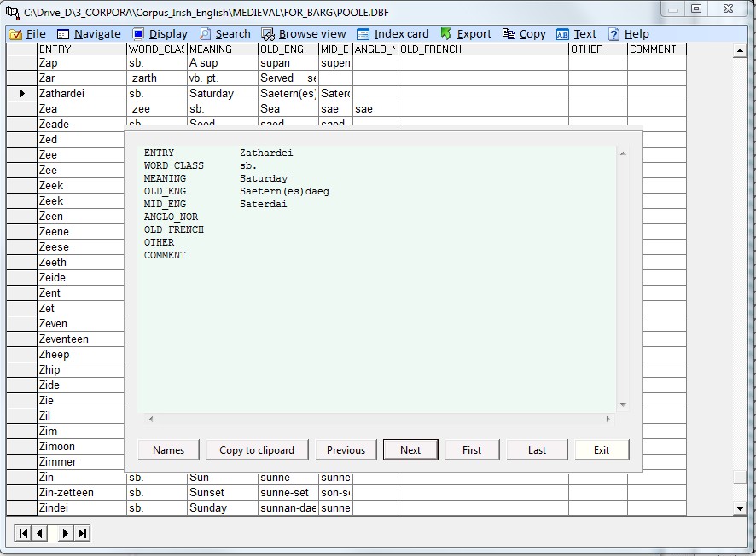Screen dimensions: 756x556
Task: Close the card with Exit button
Action: click(x=602, y=450)
